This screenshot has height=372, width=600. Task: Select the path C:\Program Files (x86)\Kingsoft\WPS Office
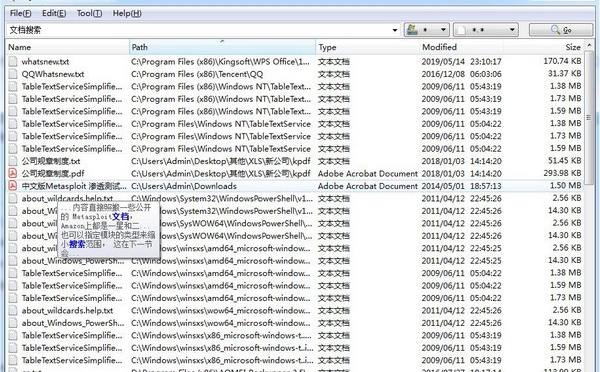(x=220, y=61)
